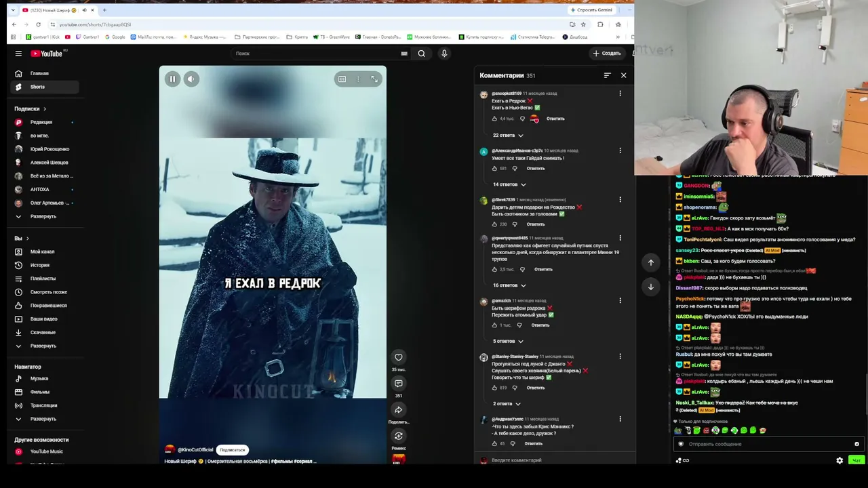Like the Short with the heart icon
The height and width of the screenshot is (488, 868).
tap(399, 357)
